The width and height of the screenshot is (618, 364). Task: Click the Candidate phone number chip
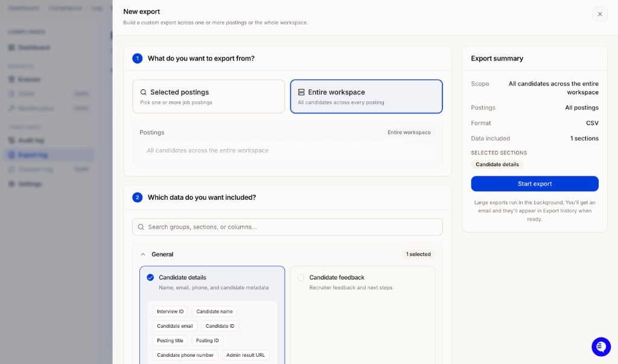tap(185, 356)
